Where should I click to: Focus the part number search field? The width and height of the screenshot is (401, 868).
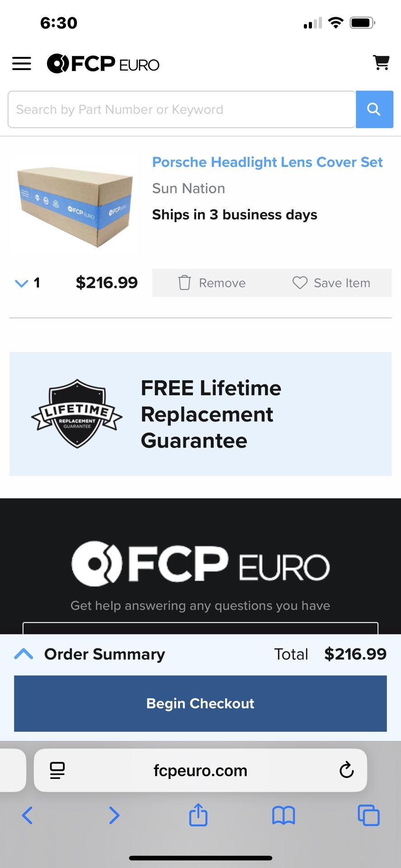point(181,109)
